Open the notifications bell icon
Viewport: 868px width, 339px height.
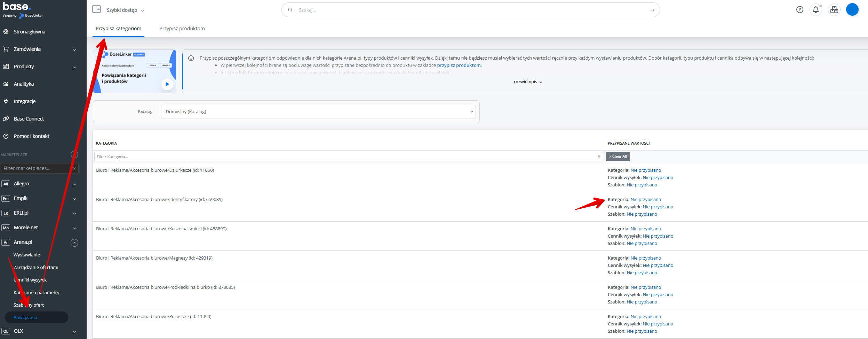815,10
